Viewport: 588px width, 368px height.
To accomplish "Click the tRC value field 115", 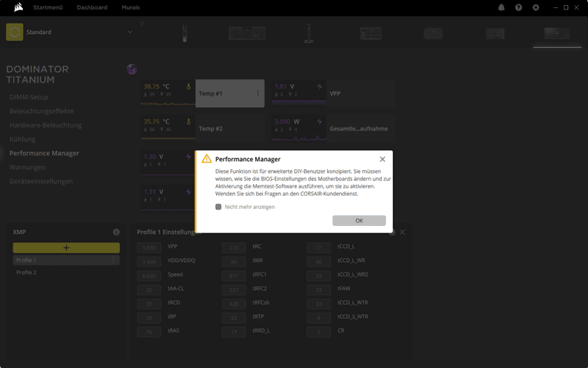I will [x=234, y=248].
